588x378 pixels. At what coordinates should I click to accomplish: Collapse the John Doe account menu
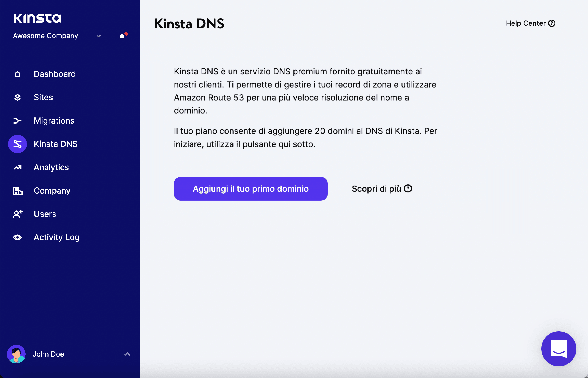[x=127, y=354]
